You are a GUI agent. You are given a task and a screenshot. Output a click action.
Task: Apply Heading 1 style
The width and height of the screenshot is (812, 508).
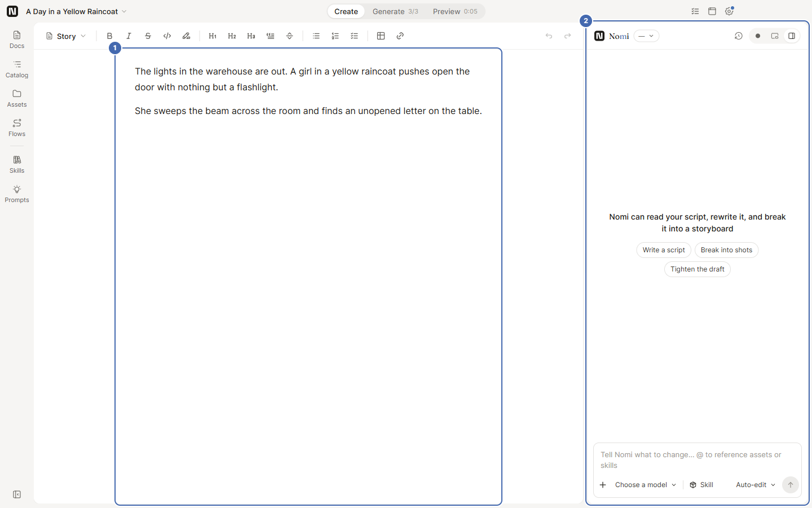pyautogui.click(x=213, y=36)
